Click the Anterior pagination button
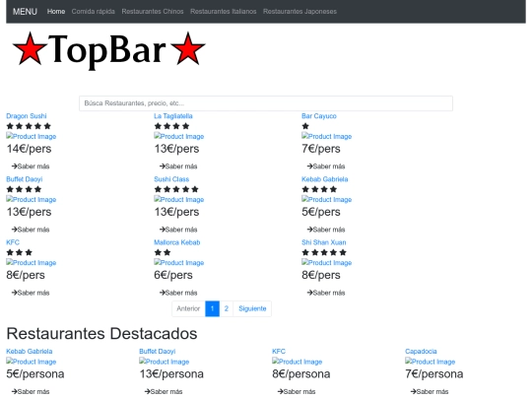 [188, 308]
